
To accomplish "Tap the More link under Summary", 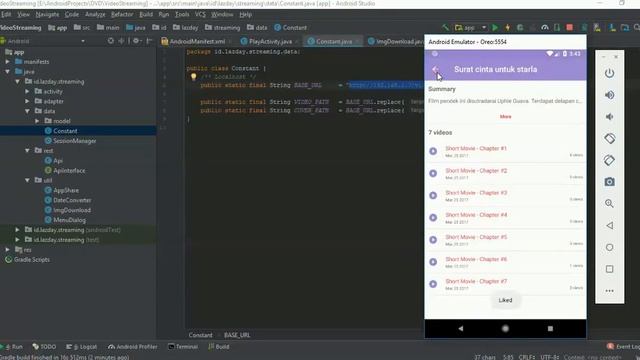I will pos(505,116).
